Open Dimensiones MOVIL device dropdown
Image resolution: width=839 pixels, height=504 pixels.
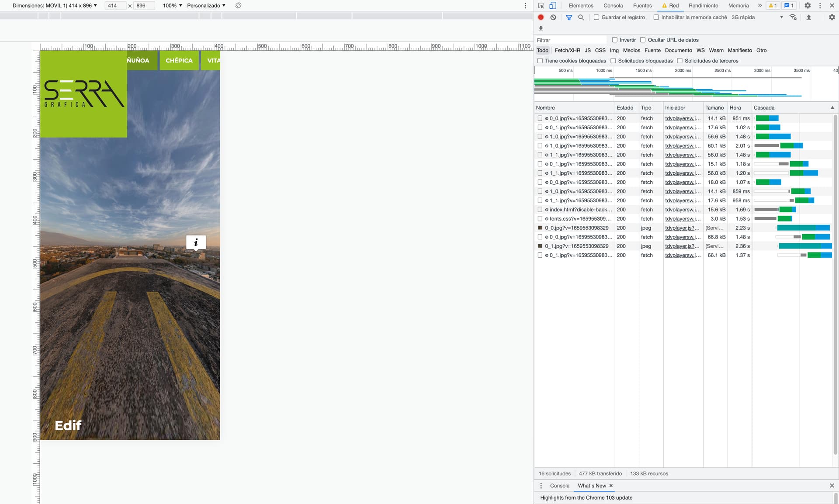pos(55,6)
